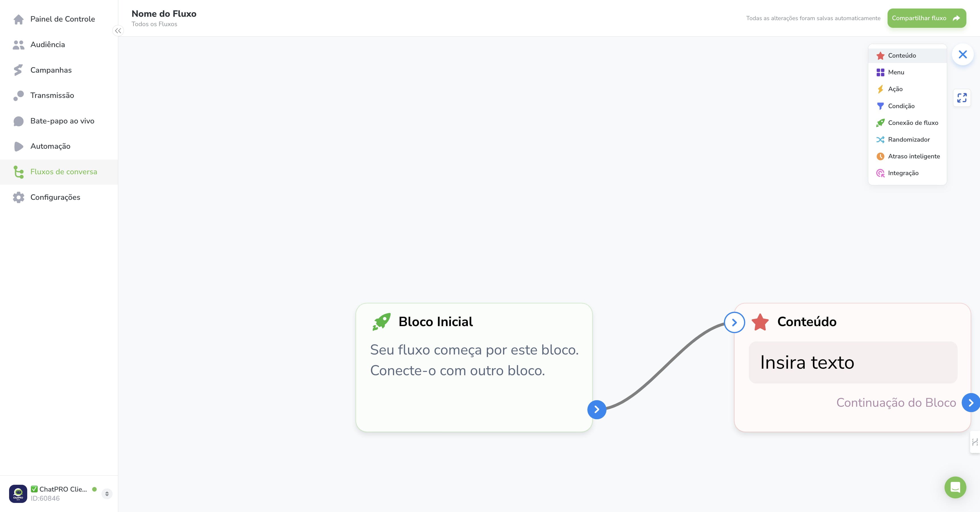Expand the side panel tab at right edge
This screenshot has height=512, width=980.
click(975, 442)
